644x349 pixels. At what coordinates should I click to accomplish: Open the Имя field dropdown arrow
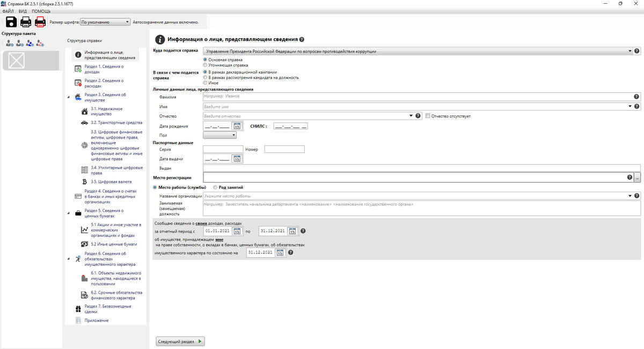pos(631,106)
